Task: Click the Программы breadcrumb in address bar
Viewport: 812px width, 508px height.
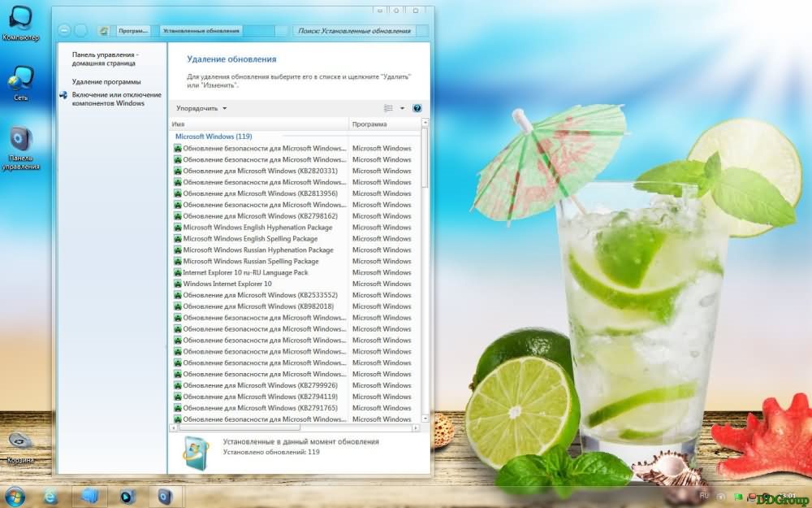Action: [132, 31]
